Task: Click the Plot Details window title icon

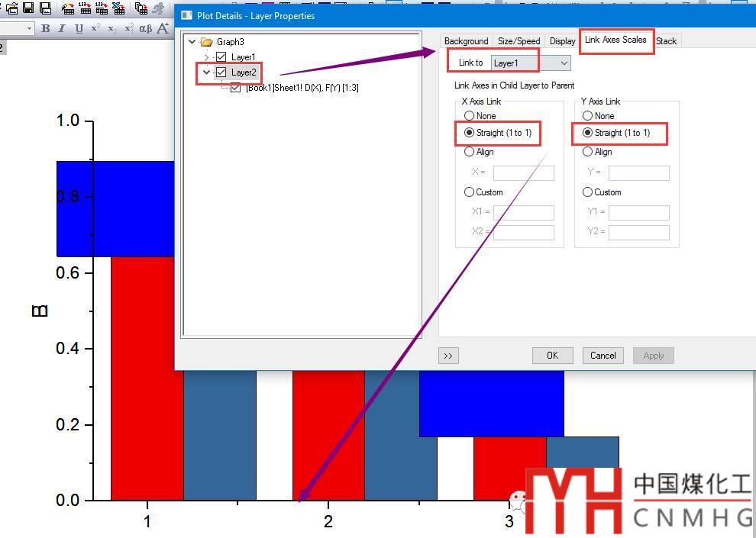Action: (186, 15)
